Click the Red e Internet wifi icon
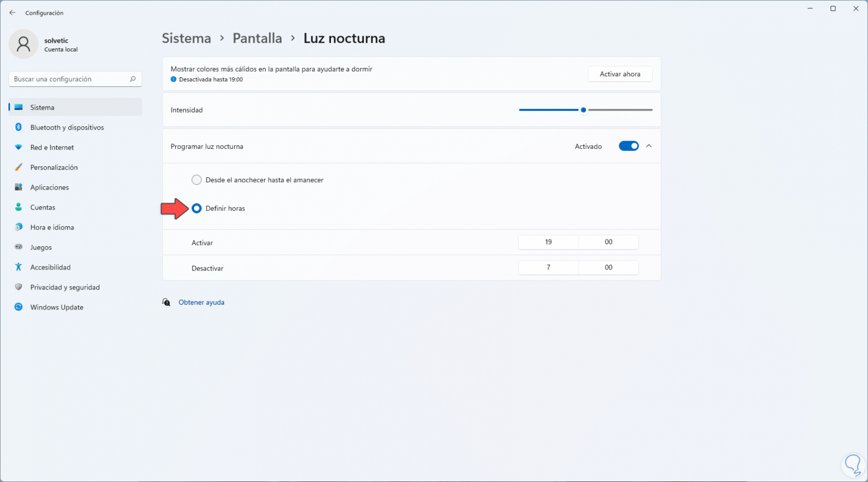The image size is (868, 482). click(18, 147)
